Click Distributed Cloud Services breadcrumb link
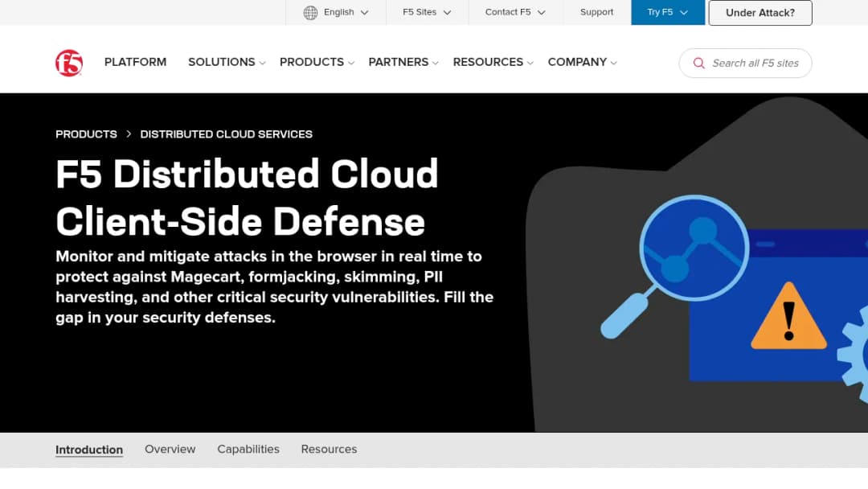 point(227,134)
